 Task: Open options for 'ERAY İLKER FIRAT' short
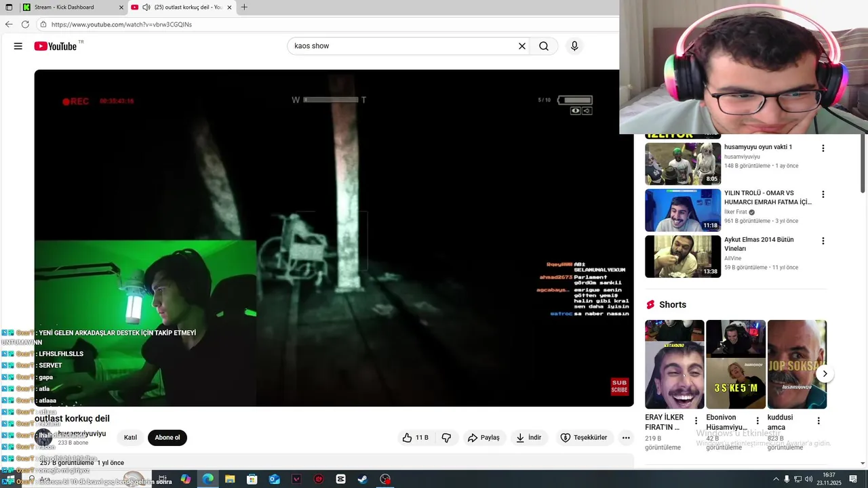(x=696, y=421)
